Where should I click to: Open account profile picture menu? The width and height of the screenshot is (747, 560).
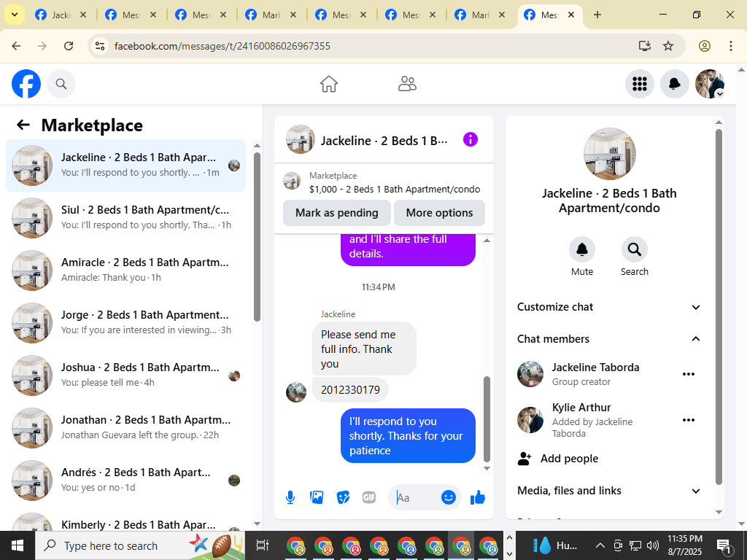710,84
